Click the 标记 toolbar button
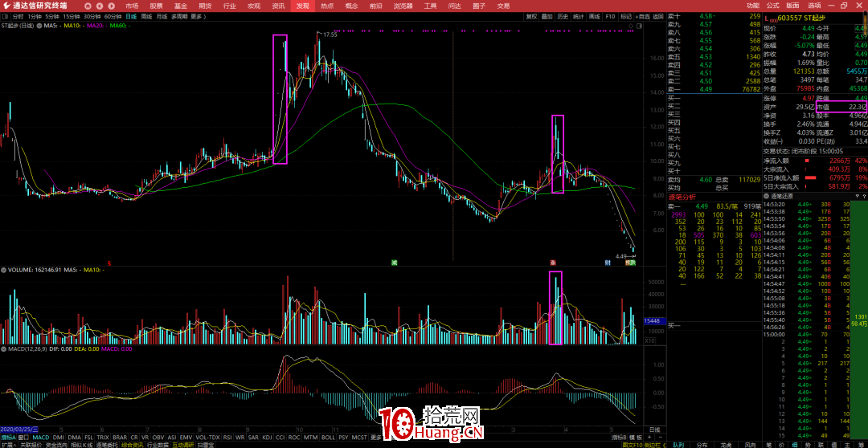Image resolution: width=868 pixels, height=448 pixels. click(x=626, y=17)
